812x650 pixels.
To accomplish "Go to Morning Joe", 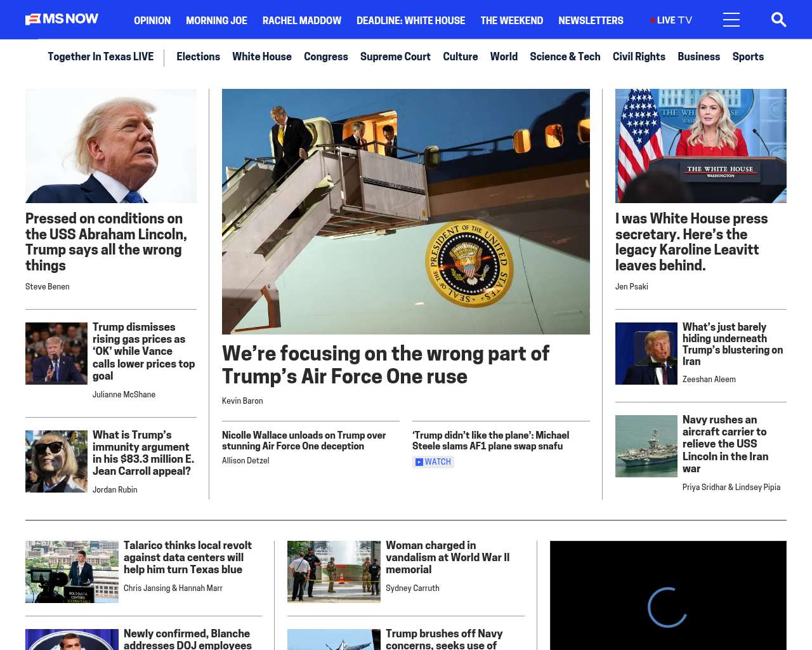I will (x=216, y=20).
